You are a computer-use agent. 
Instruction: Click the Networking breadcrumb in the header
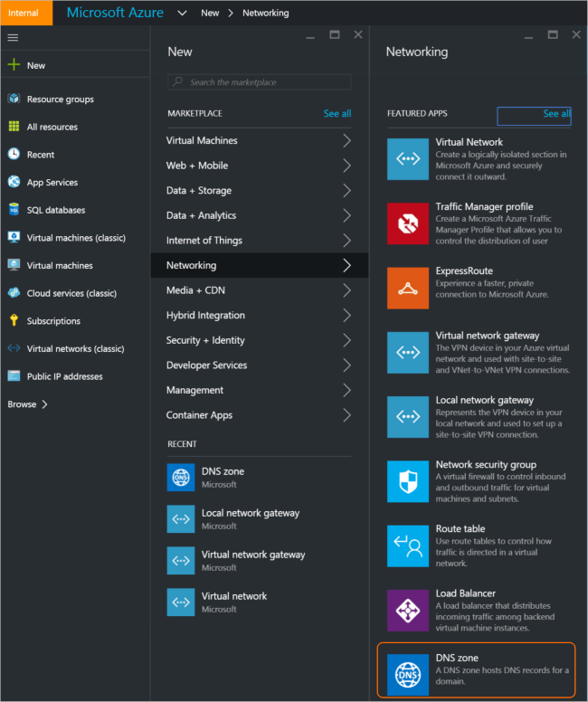pos(266,14)
